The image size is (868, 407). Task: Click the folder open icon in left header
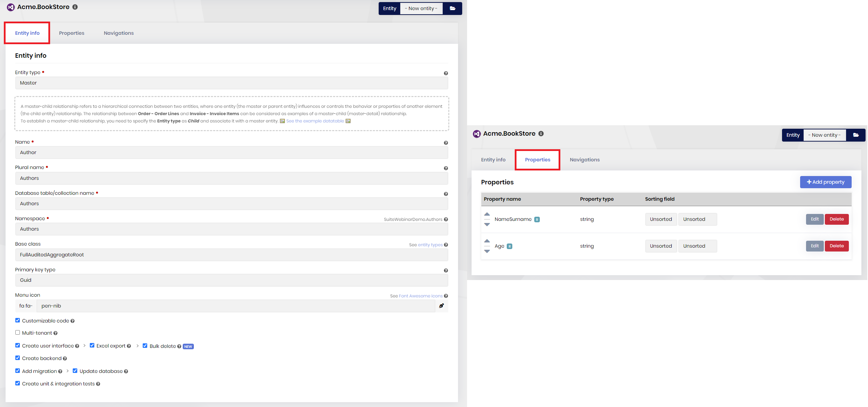[452, 8]
